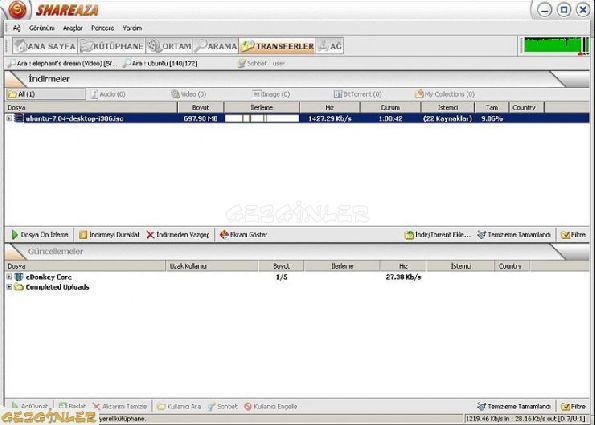Click the İndirmeden Vazgeç cancel download button
Screen dimensions: 595x425
pos(178,235)
